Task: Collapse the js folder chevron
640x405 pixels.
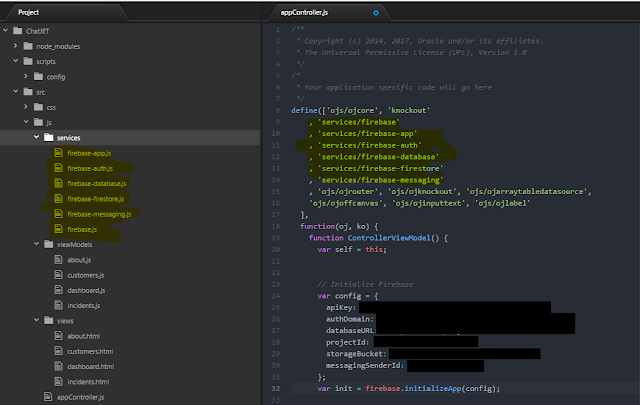Action: 26,122
